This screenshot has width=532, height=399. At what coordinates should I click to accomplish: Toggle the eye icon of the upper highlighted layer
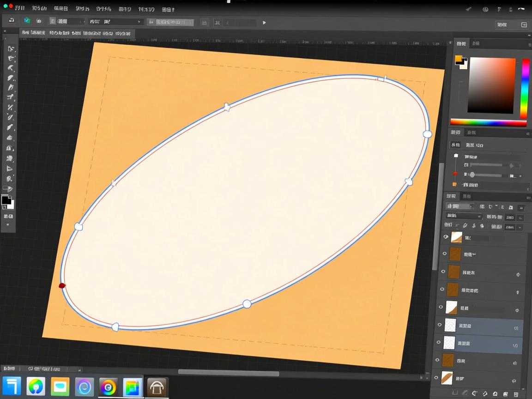[440, 325]
